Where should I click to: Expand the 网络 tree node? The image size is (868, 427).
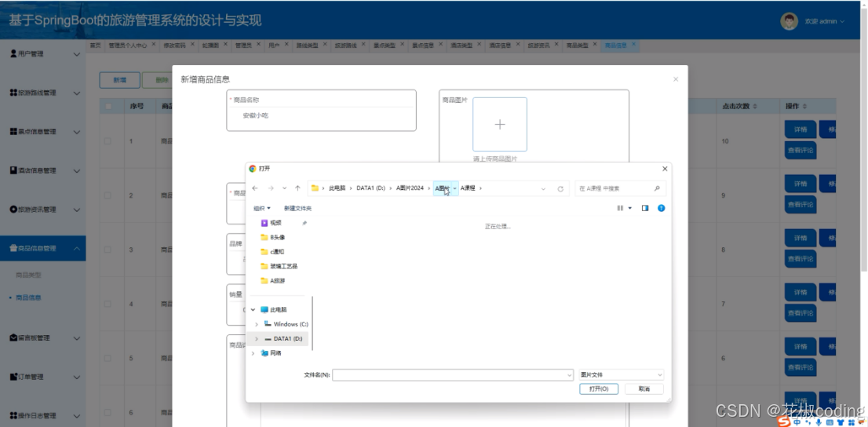coord(253,352)
